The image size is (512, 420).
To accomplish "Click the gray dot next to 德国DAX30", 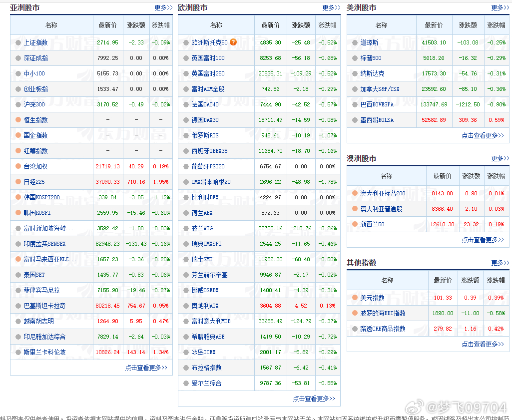I will (x=186, y=120).
